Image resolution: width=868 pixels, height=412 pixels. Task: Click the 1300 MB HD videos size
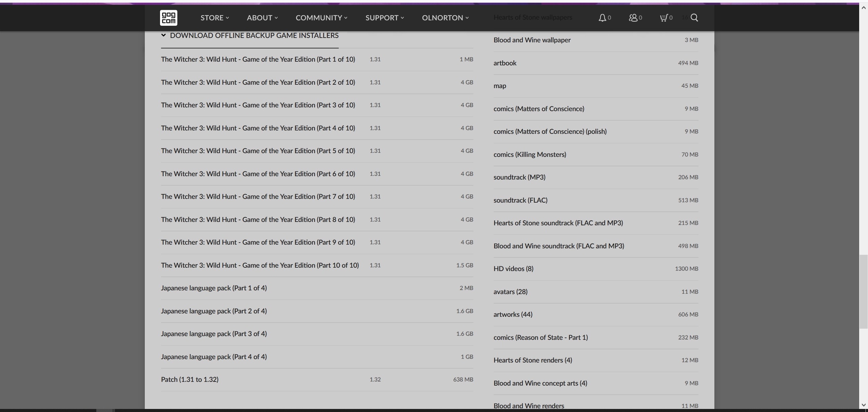pyautogui.click(x=687, y=269)
